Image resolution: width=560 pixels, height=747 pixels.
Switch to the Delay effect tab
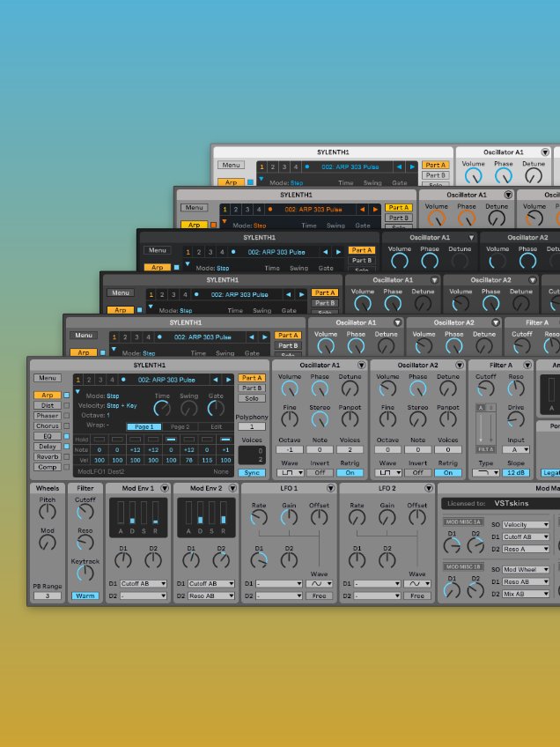coord(48,447)
